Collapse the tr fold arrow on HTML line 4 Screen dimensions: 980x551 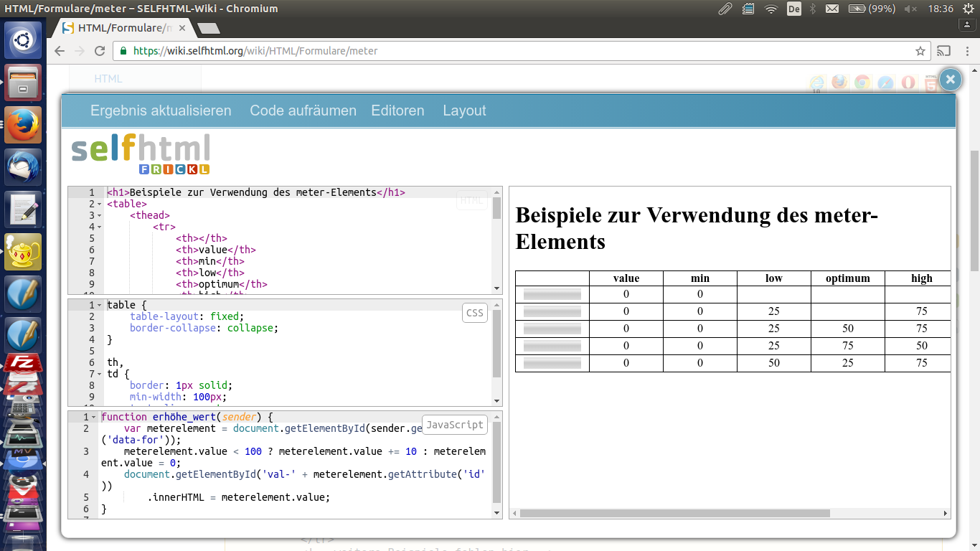click(x=99, y=227)
